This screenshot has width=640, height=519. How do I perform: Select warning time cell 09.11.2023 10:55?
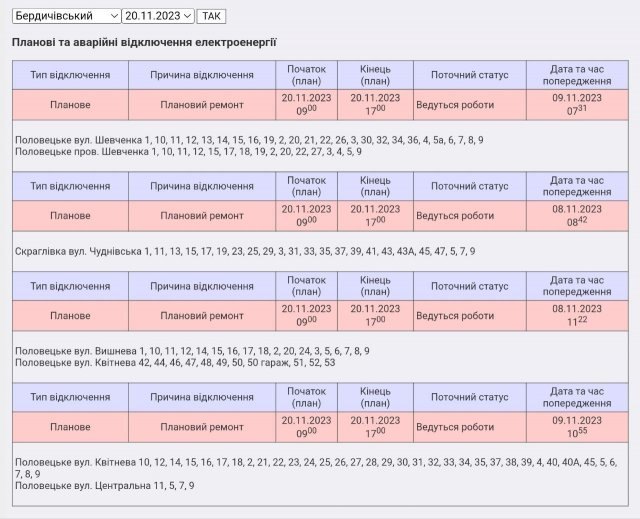pos(577,427)
